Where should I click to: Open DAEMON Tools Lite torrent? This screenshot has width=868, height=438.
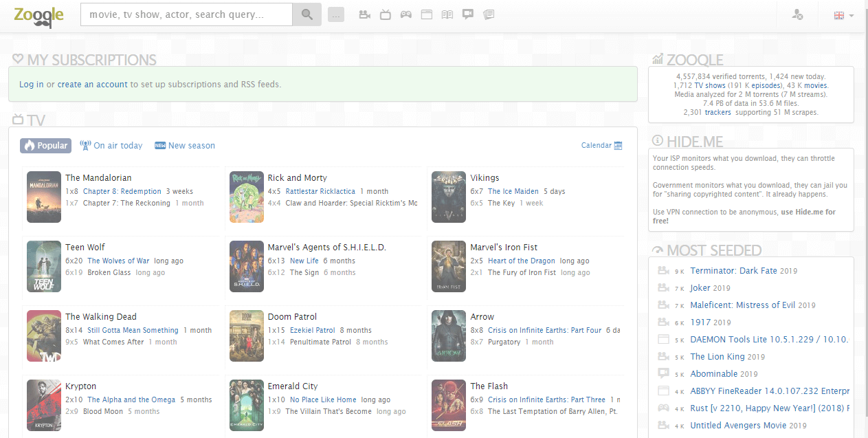pyautogui.click(x=770, y=340)
